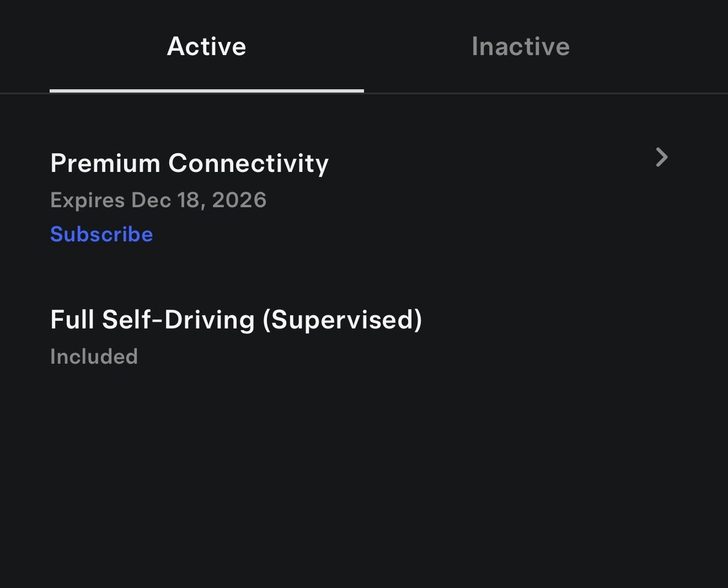Click the Expires Dec 18, 2026 text

point(158,200)
